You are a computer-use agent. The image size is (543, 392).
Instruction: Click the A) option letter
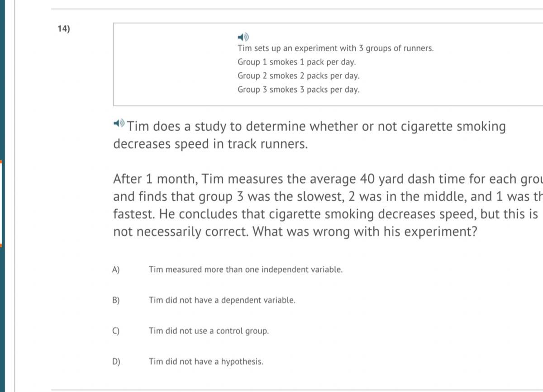(115, 270)
